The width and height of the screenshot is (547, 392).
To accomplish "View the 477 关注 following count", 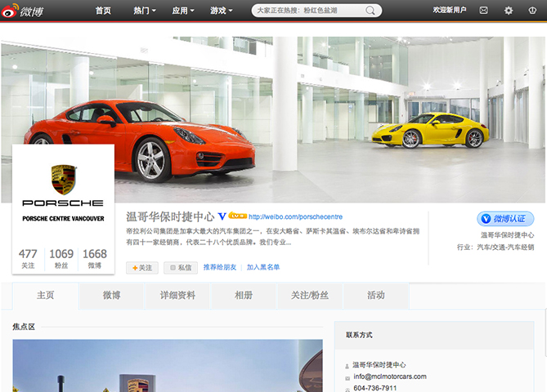I will coord(28,258).
